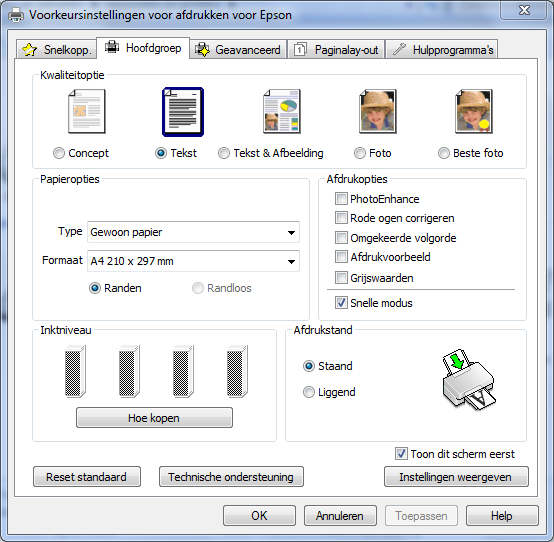Select the Liggend orientation radio button
Screen dimensions: 554x542
tap(308, 392)
